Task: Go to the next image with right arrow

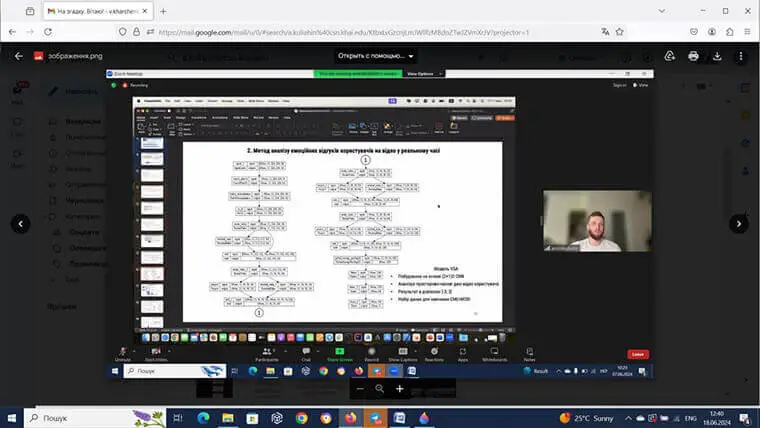Action: (738, 224)
